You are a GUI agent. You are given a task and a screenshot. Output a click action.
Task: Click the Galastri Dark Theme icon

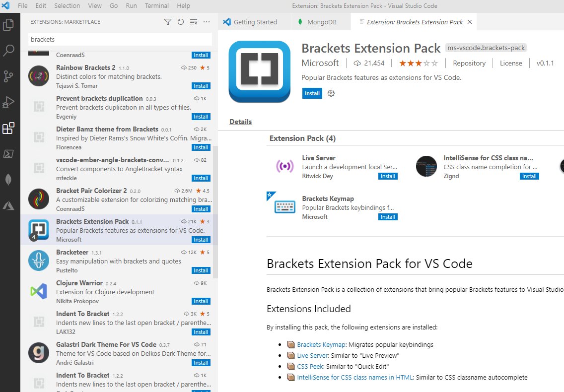tap(39, 353)
